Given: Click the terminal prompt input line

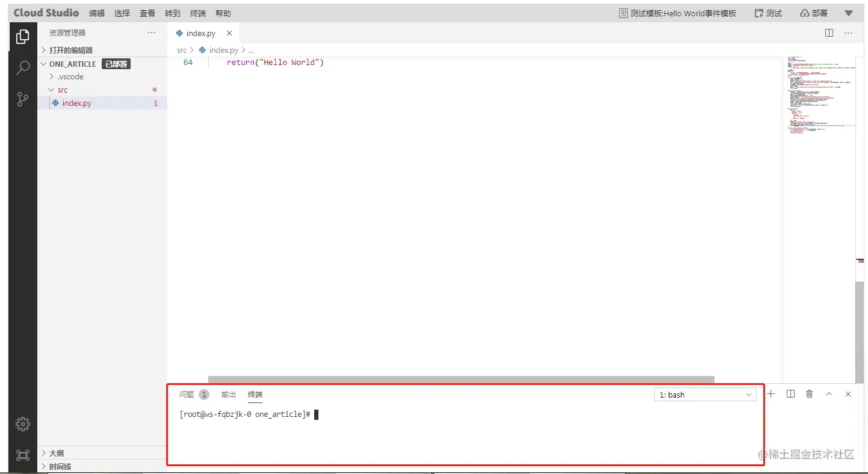Looking at the screenshot, I should pos(248,414).
